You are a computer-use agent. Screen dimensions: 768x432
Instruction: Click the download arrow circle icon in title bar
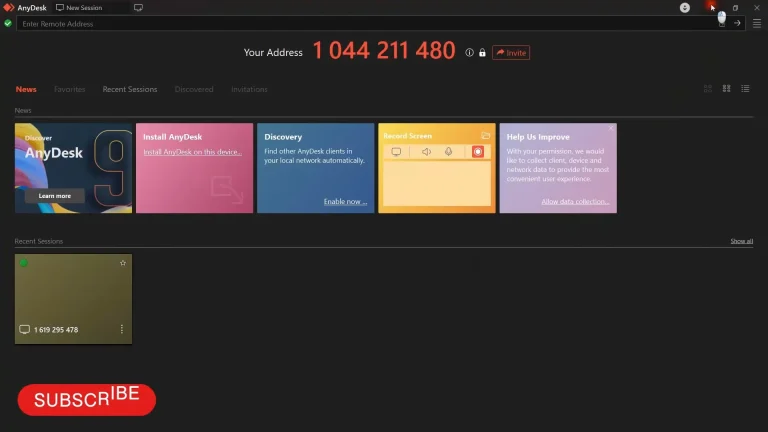[685, 7]
